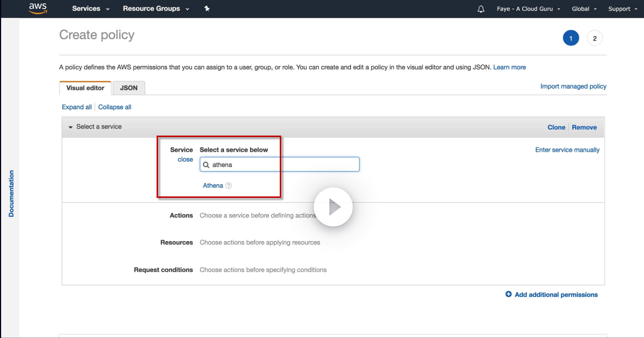
Task: Click the AWS logo icon
Action: [x=38, y=8]
